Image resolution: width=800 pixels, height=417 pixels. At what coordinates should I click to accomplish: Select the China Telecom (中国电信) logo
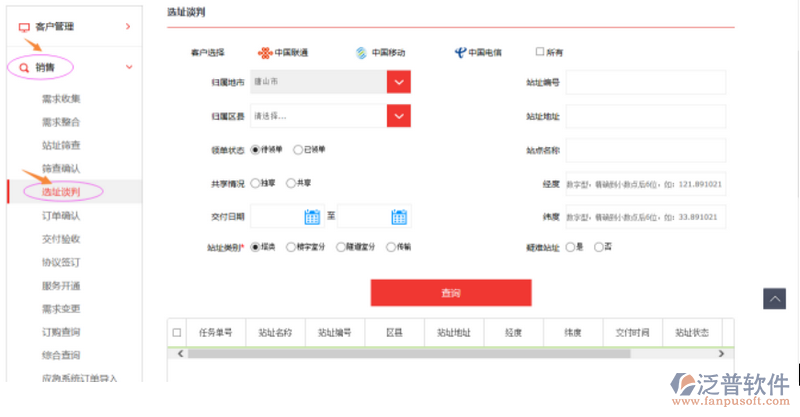pos(458,52)
